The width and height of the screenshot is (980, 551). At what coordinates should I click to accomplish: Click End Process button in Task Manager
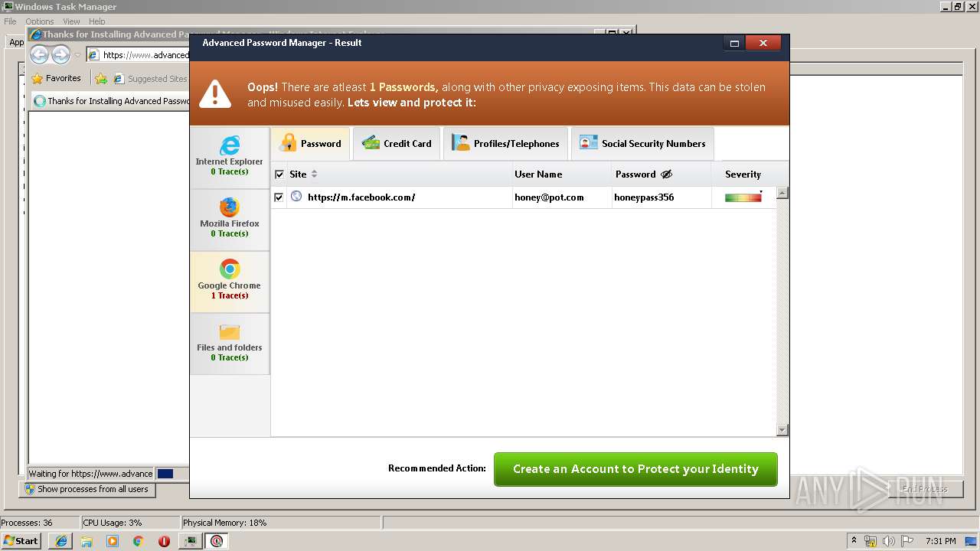[924, 489]
